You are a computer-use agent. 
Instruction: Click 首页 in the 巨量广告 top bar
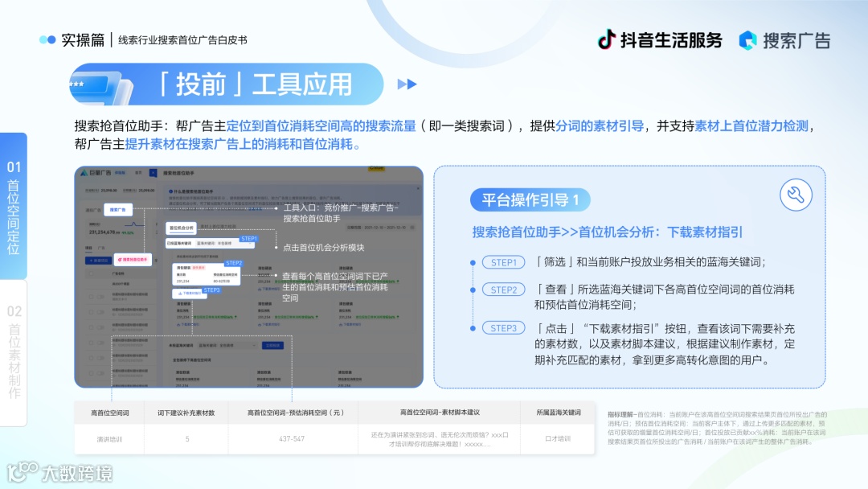tap(138, 173)
